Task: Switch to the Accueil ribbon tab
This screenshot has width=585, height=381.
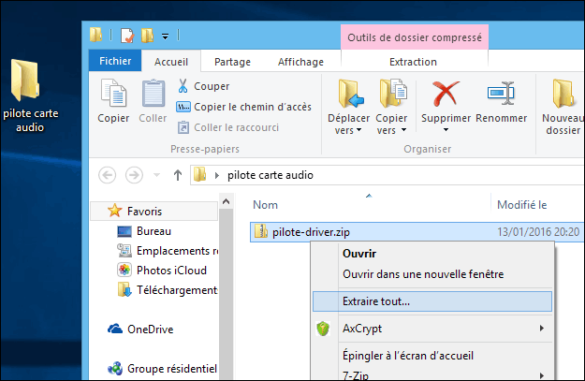Action: pos(171,62)
